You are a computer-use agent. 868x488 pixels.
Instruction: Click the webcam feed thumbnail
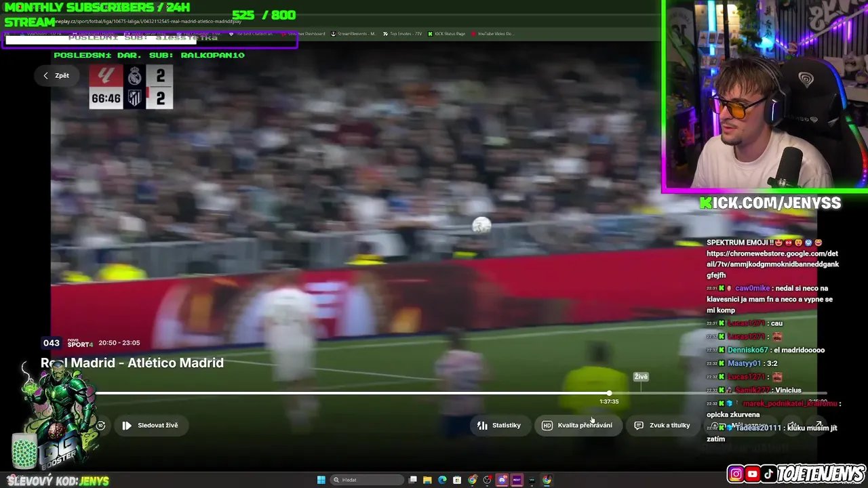[765, 95]
